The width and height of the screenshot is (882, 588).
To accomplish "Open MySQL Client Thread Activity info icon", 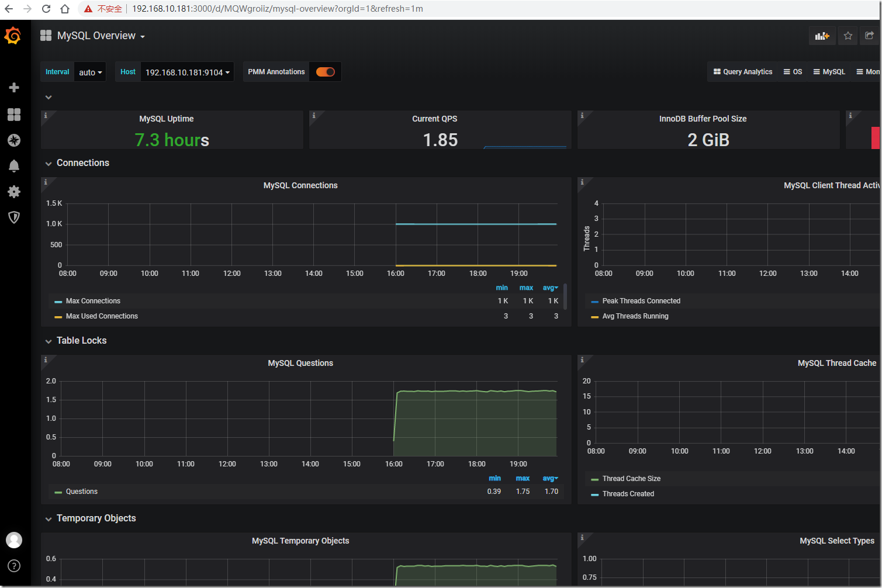I will [582, 182].
